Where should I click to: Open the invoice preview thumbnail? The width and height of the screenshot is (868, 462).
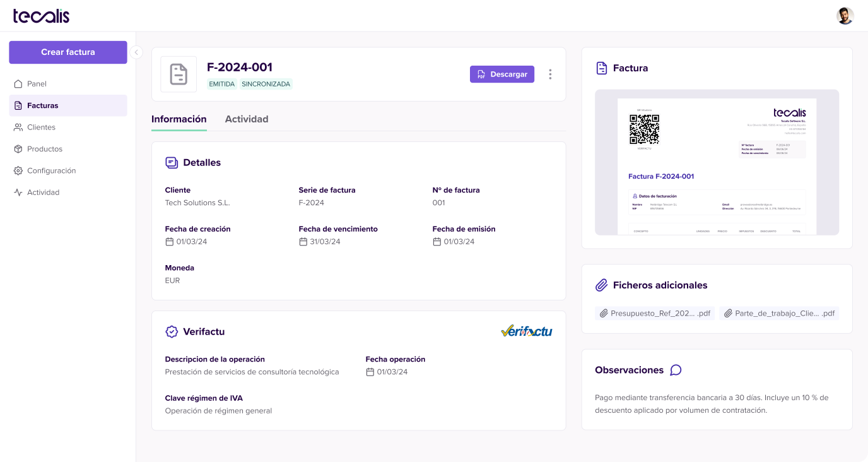[717, 162]
